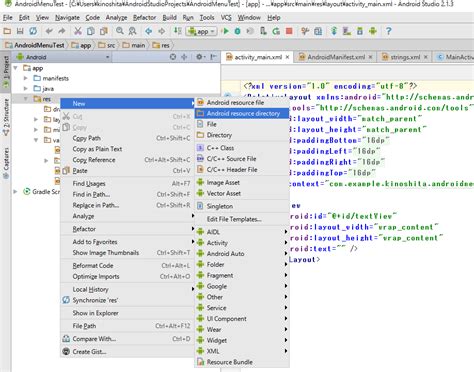Open the Android Device Monitor icon
474x372 pixels.
[373, 31]
